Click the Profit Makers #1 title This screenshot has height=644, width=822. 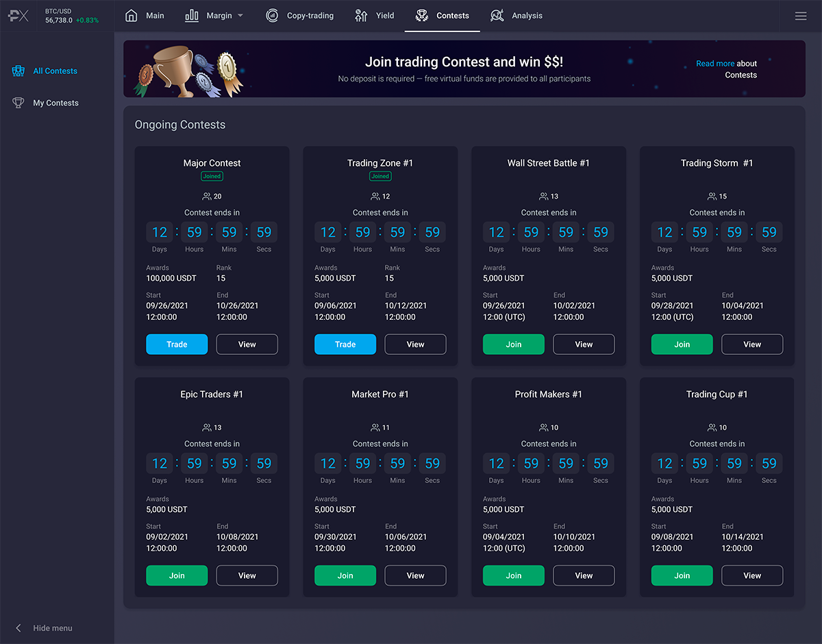pos(548,394)
